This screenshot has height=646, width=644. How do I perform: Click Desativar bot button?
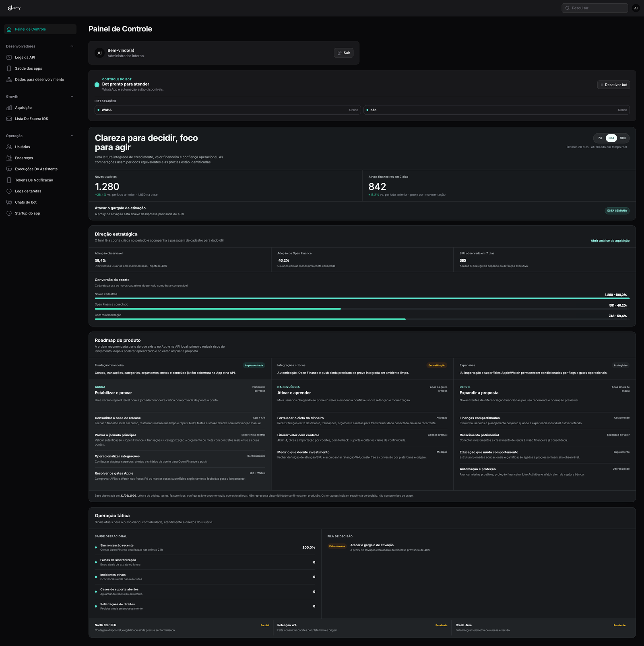tap(613, 85)
